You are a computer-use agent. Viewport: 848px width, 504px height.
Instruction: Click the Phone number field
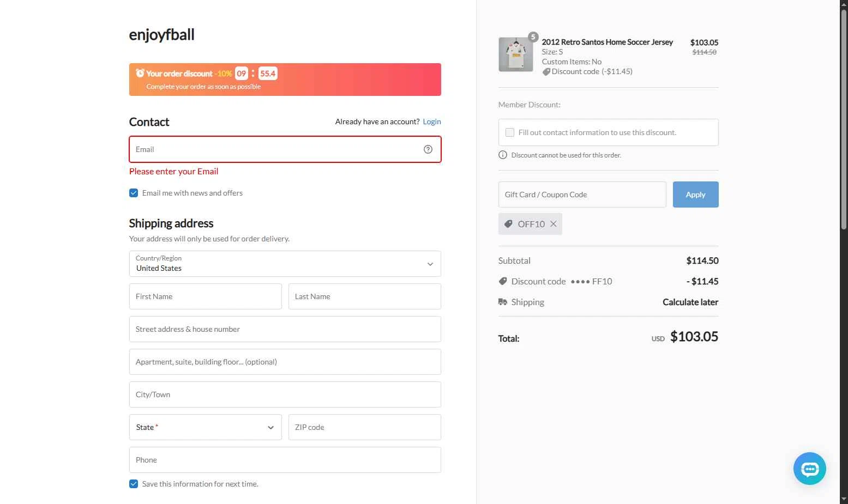tap(285, 460)
